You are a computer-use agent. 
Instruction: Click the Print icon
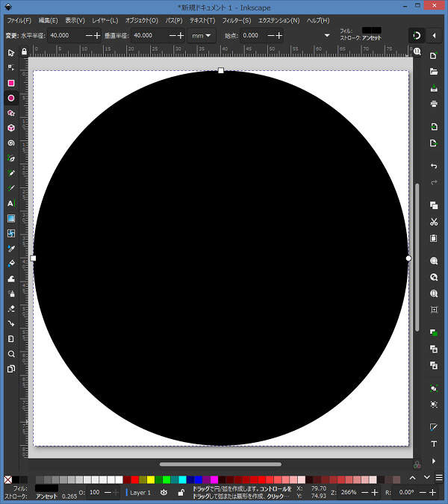[x=434, y=104]
